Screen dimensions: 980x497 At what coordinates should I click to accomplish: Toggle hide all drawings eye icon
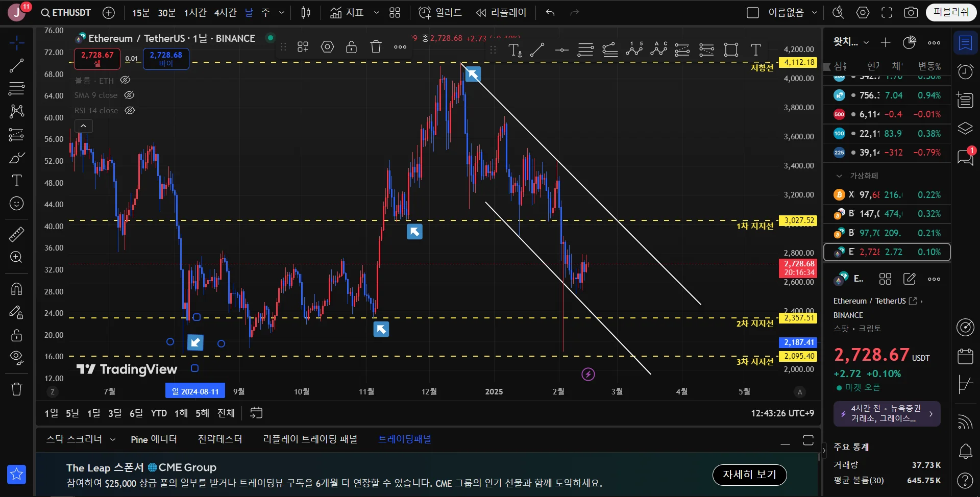click(x=17, y=358)
